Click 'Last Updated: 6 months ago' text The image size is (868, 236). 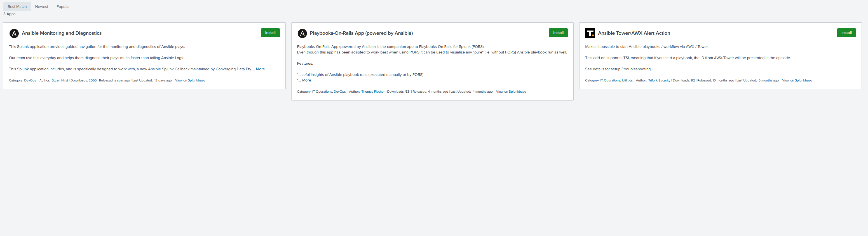757,81
